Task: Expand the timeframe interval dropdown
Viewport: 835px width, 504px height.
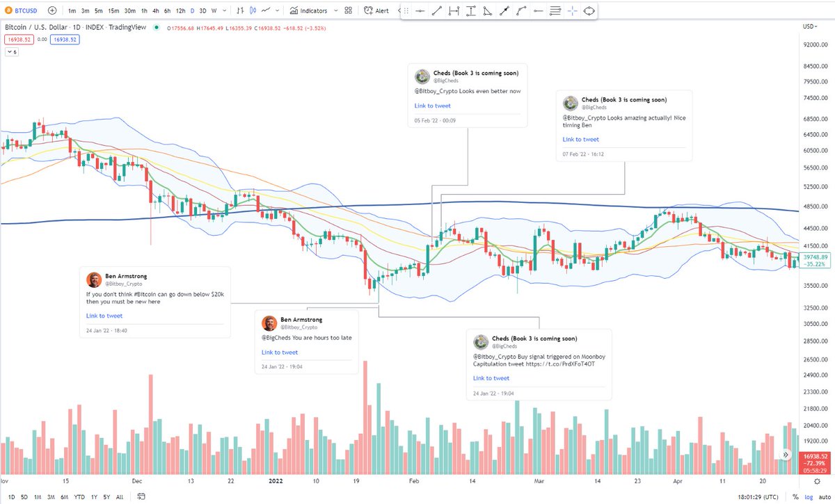Action: [x=224, y=11]
